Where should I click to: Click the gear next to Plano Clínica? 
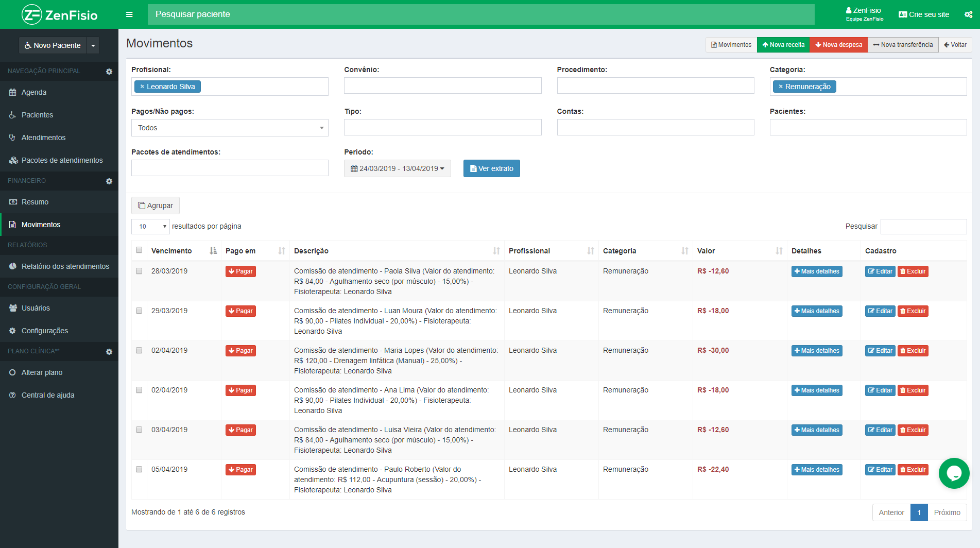click(x=109, y=352)
